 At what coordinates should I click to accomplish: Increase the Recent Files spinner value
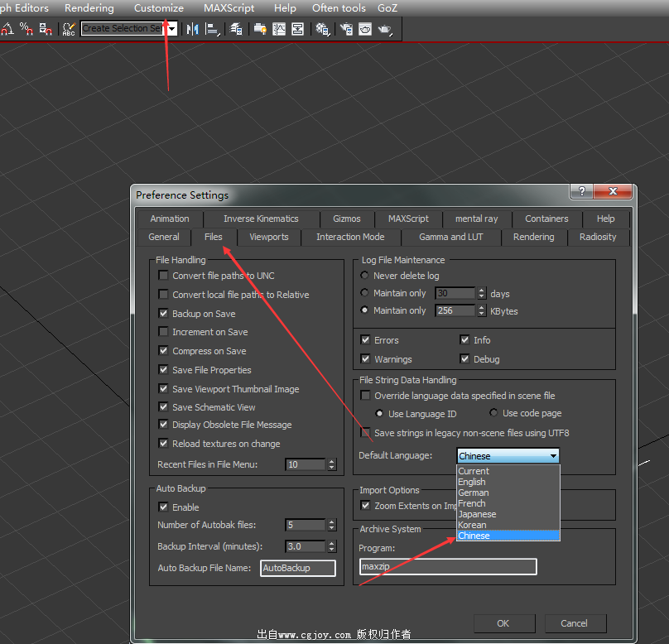click(332, 461)
